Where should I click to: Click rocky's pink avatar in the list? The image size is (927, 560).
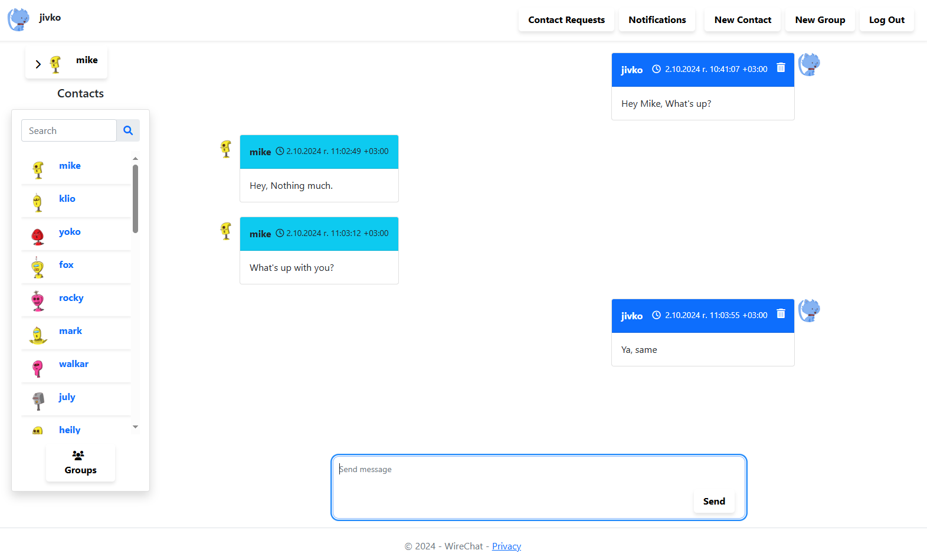coord(38,301)
